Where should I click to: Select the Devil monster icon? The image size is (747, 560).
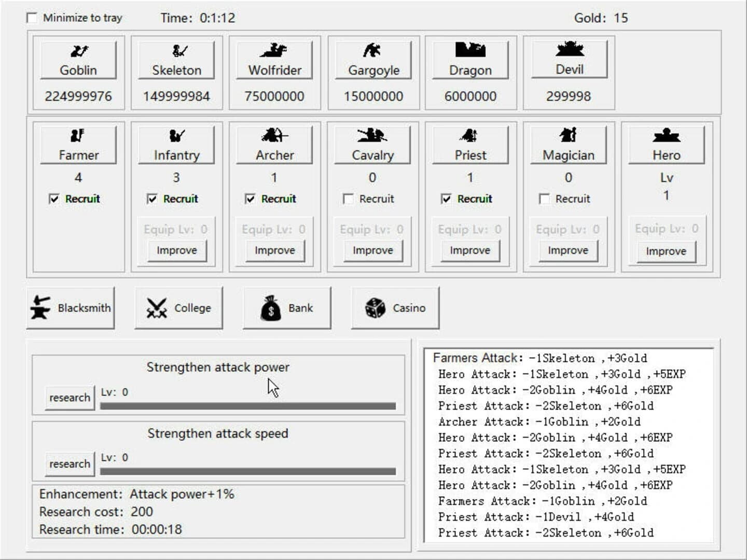coord(569,49)
